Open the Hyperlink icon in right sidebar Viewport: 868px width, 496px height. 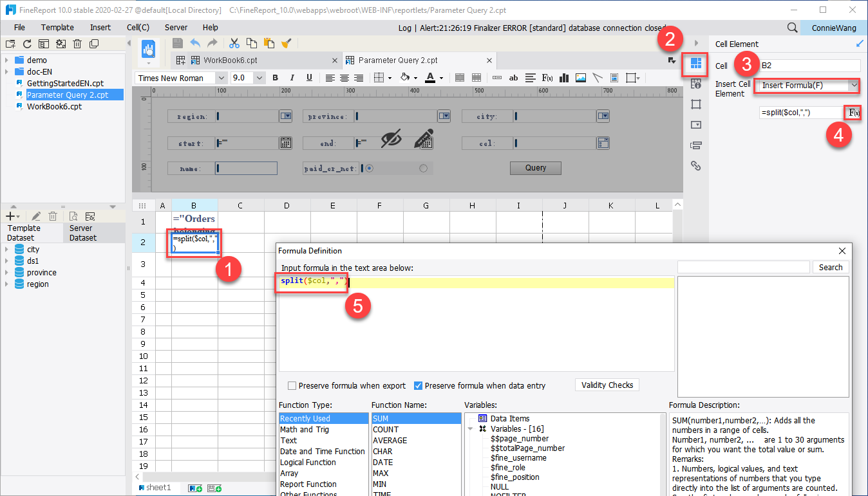pos(696,166)
